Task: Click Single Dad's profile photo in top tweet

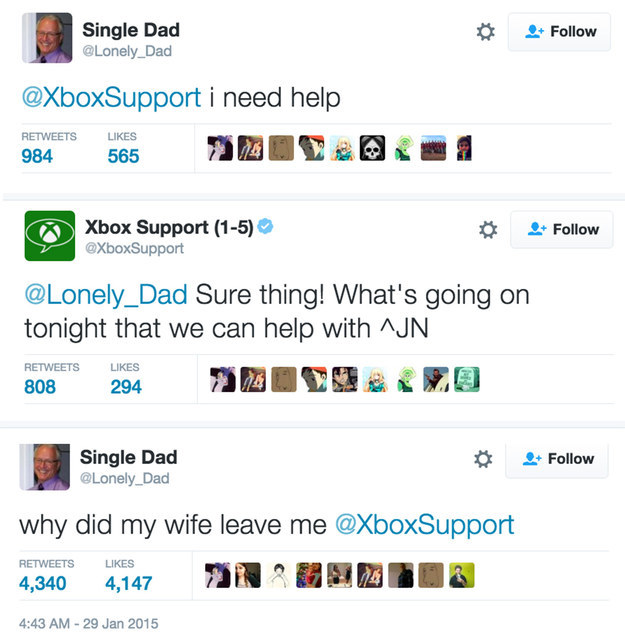Action: (x=47, y=38)
